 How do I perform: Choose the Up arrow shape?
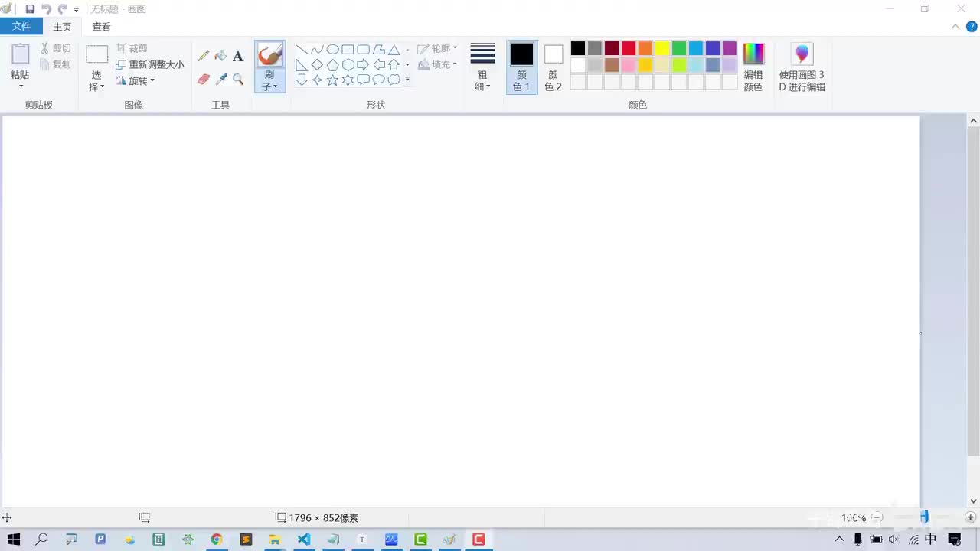click(x=394, y=65)
